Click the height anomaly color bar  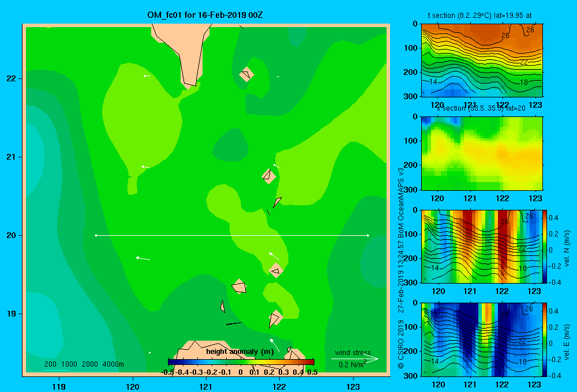(241, 362)
